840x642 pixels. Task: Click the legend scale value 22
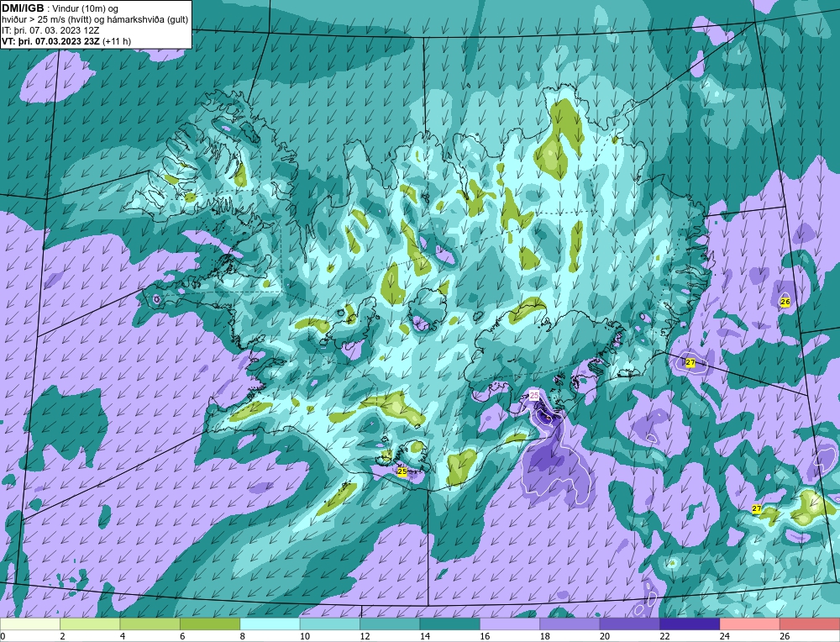664,636
